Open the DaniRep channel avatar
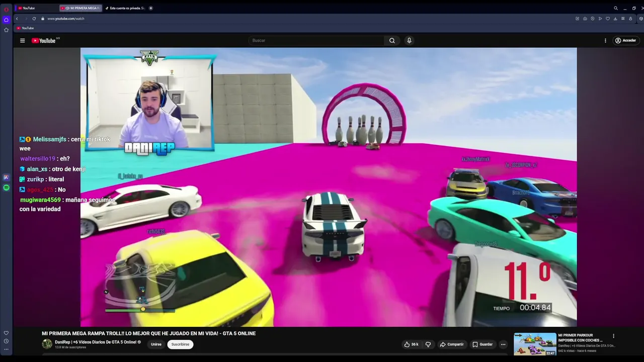This screenshot has height=362, width=644. click(47, 344)
